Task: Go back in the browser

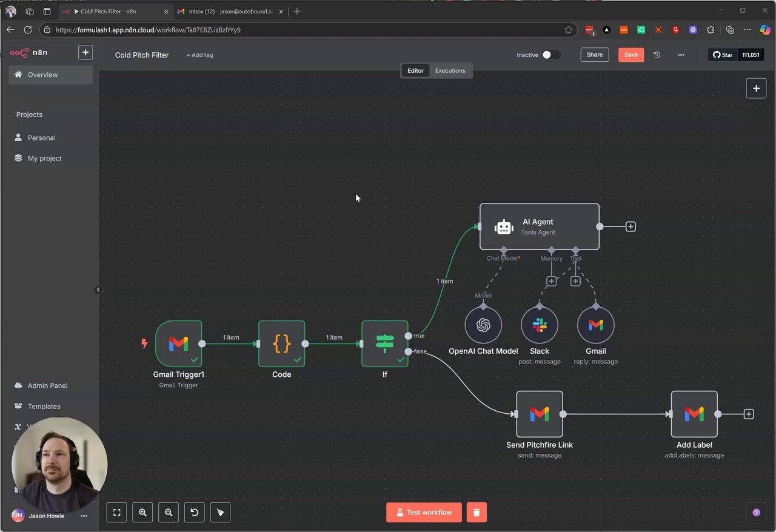Action: pyautogui.click(x=10, y=30)
